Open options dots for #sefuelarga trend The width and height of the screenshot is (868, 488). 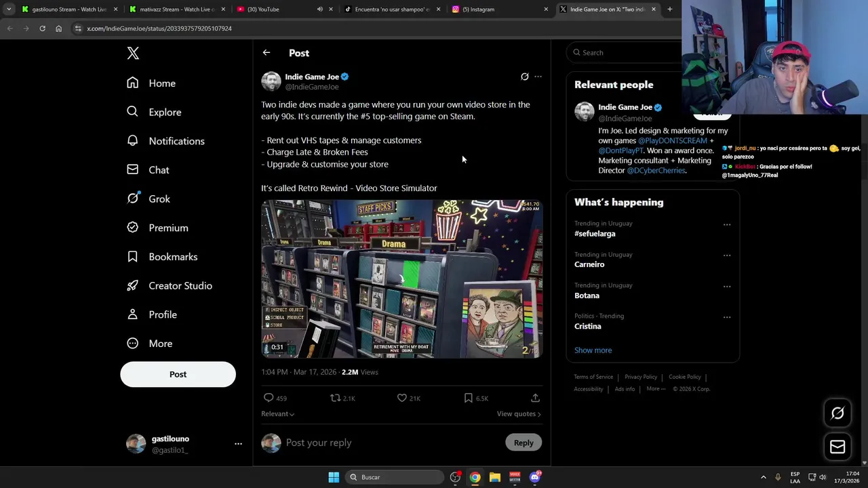(x=727, y=224)
